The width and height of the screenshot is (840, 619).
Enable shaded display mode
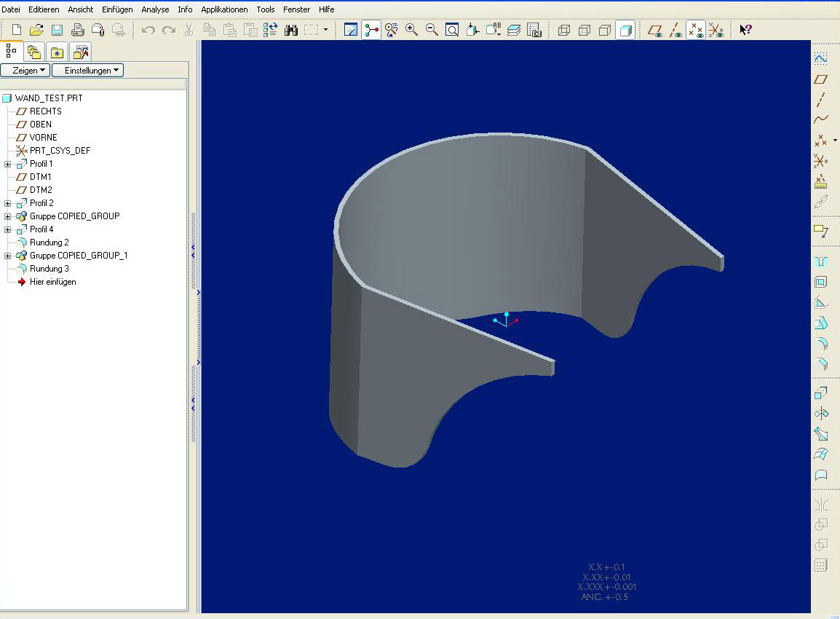[625, 30]
